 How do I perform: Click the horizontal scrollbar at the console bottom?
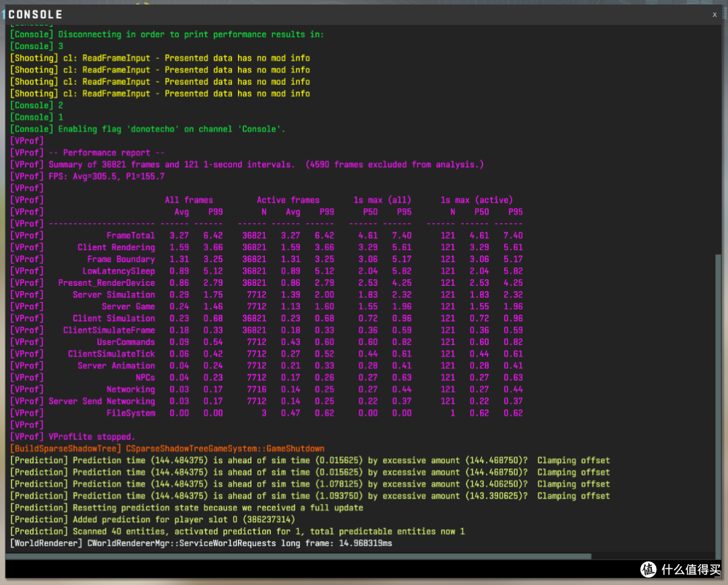pyautogui.click(x=299, y=556)
